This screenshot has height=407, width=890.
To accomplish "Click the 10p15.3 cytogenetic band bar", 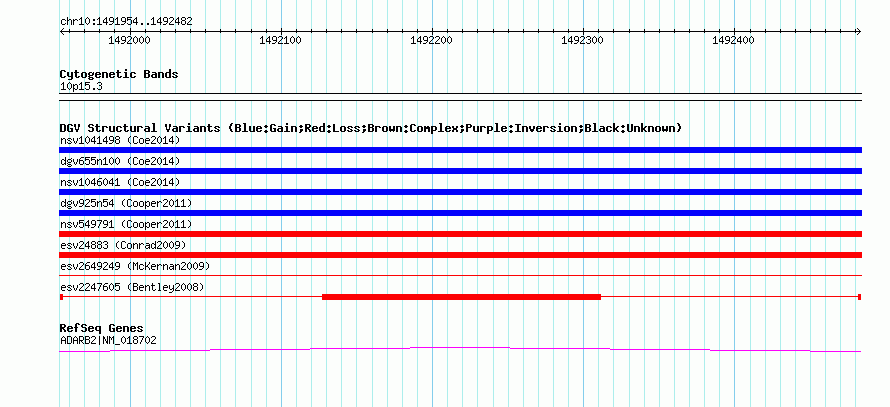I will click(460, 96).
